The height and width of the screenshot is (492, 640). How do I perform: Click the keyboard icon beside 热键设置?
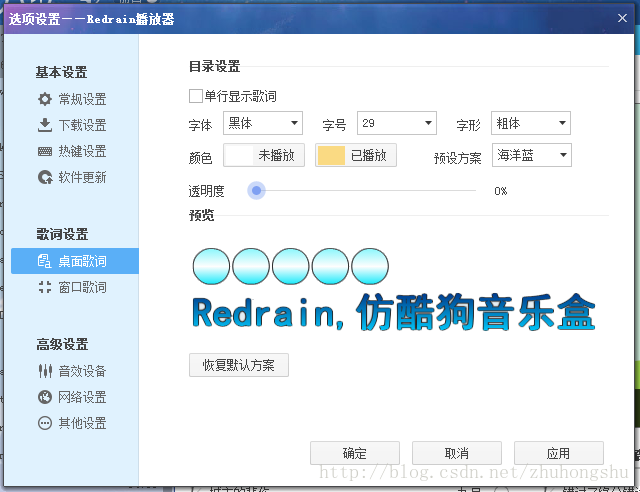click(45, 151)
